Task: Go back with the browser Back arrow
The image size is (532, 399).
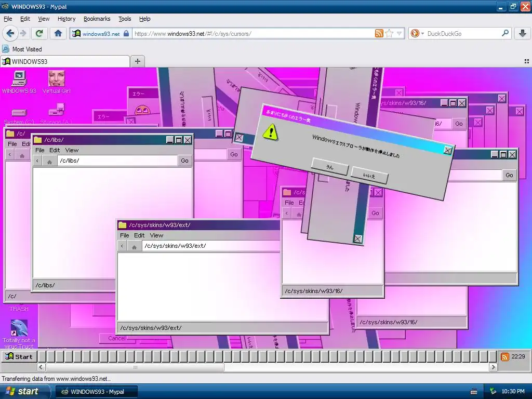Action: [x=10, y=33]
